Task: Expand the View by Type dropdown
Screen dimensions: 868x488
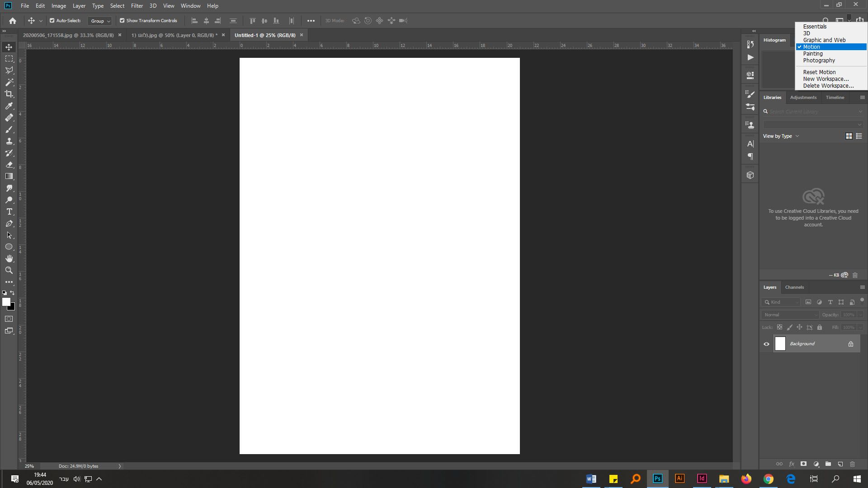Action: (781, 136)
